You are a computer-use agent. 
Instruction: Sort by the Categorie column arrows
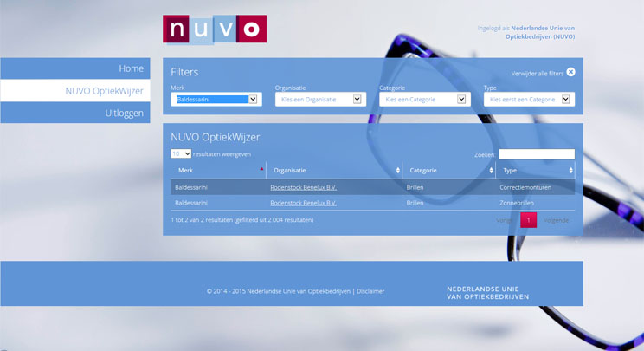491,171
